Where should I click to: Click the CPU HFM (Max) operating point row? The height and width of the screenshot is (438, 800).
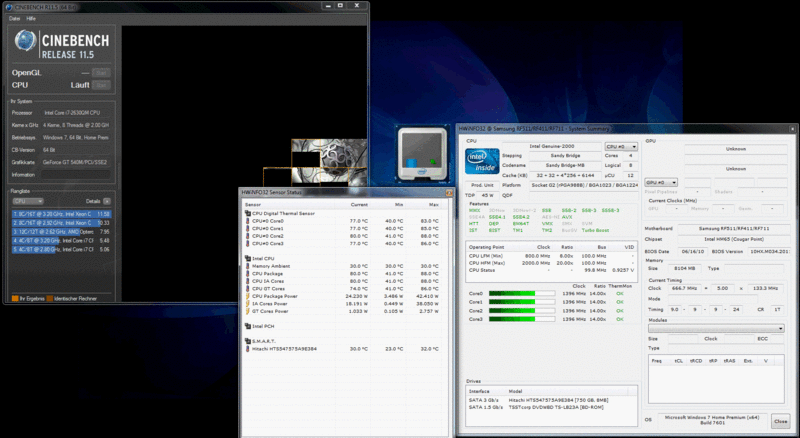551,263
